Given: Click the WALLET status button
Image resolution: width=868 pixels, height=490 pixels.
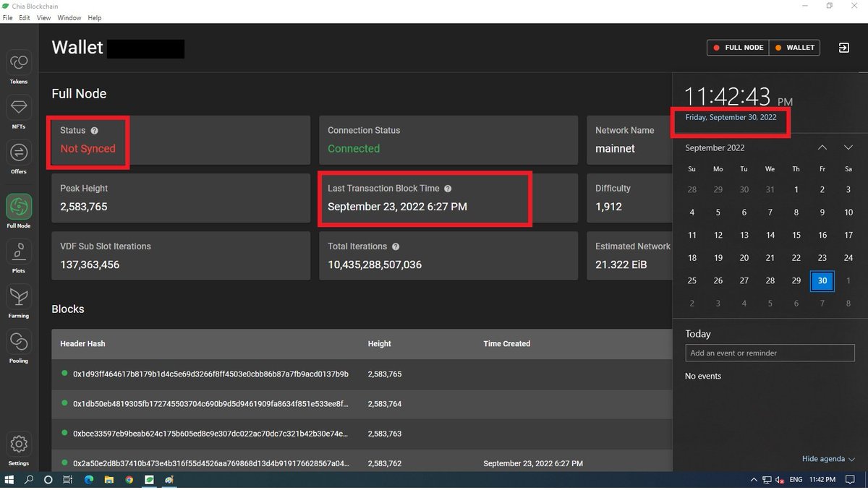Looking at the screenshot, I should [794, 48].
